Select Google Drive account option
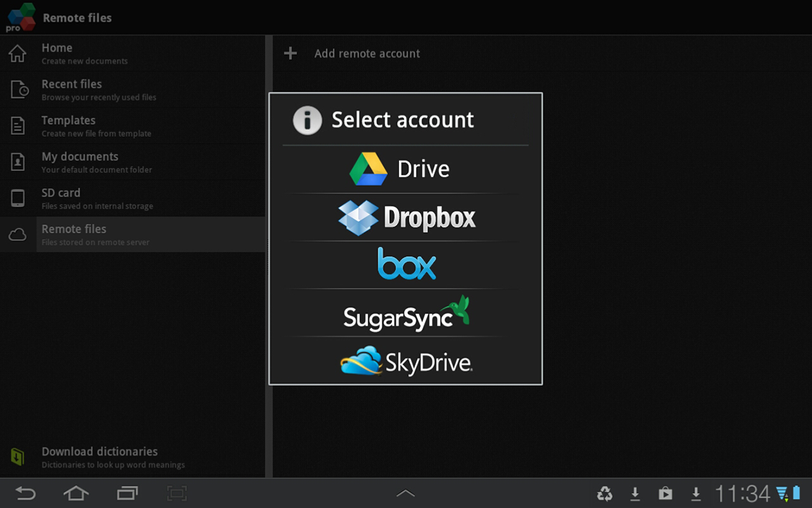The width and height of the screenshot is (812, 508). [x=405, y=169]
